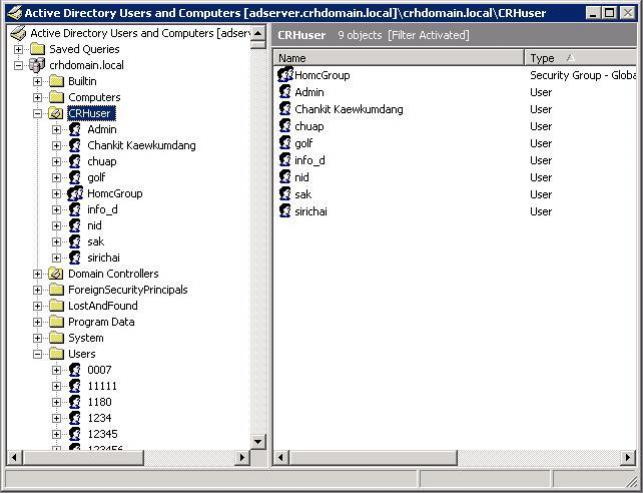
Task: Select Chankit Kaewkumdang in the tree
Action: click(141, 146)
